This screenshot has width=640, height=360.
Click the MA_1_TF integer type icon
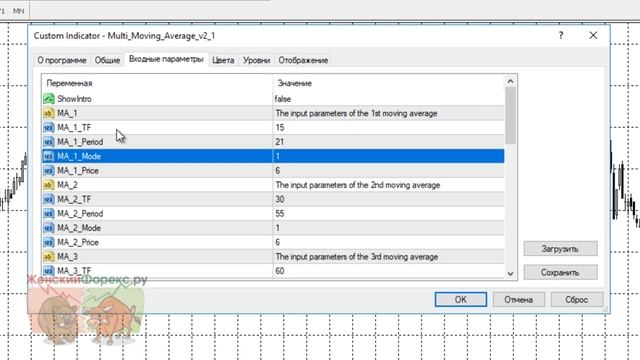tap(49, 127)
